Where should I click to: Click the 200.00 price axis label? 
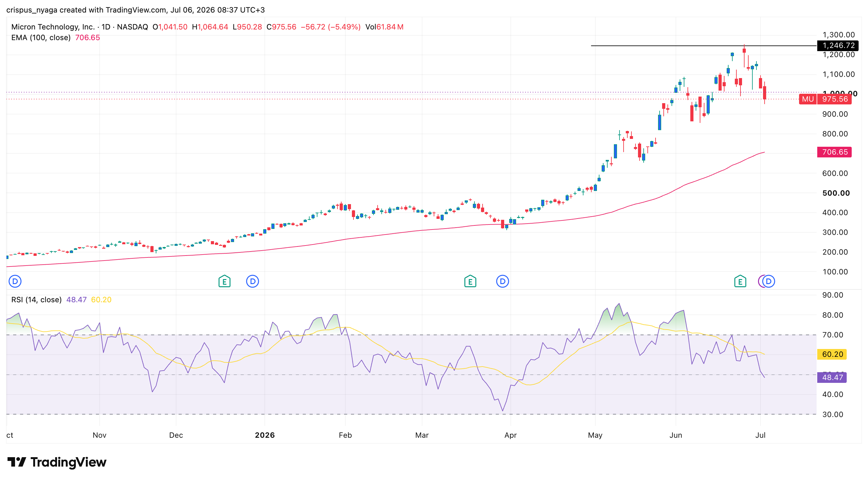(x=835, y=252)
